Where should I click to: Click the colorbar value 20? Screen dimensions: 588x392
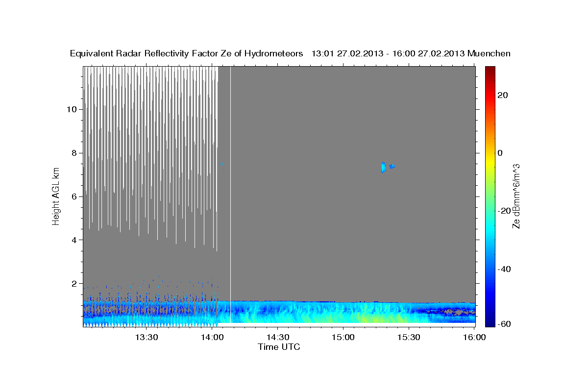click(502, 95)
